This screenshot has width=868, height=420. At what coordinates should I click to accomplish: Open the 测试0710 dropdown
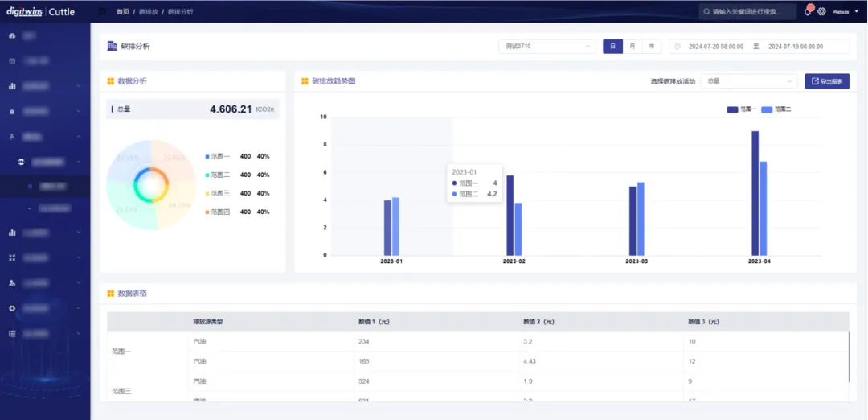tap(547, 47)
